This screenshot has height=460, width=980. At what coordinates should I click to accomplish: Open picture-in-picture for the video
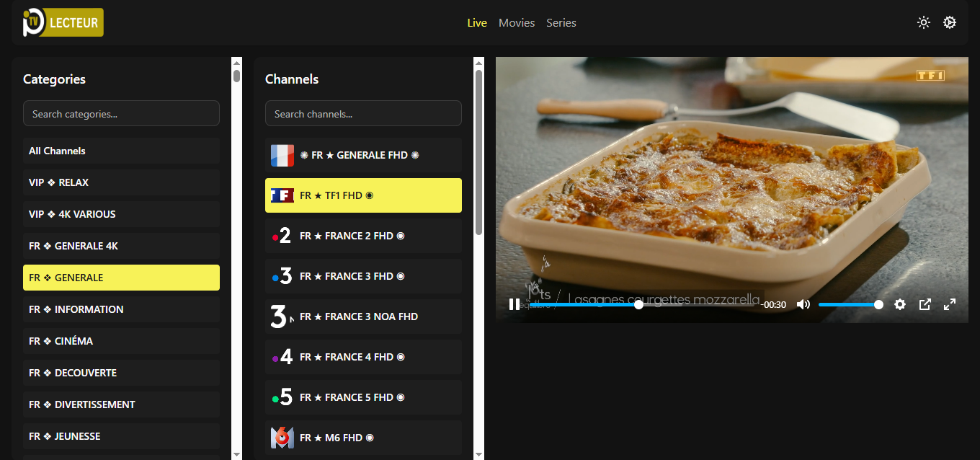(x=925, y=304)
